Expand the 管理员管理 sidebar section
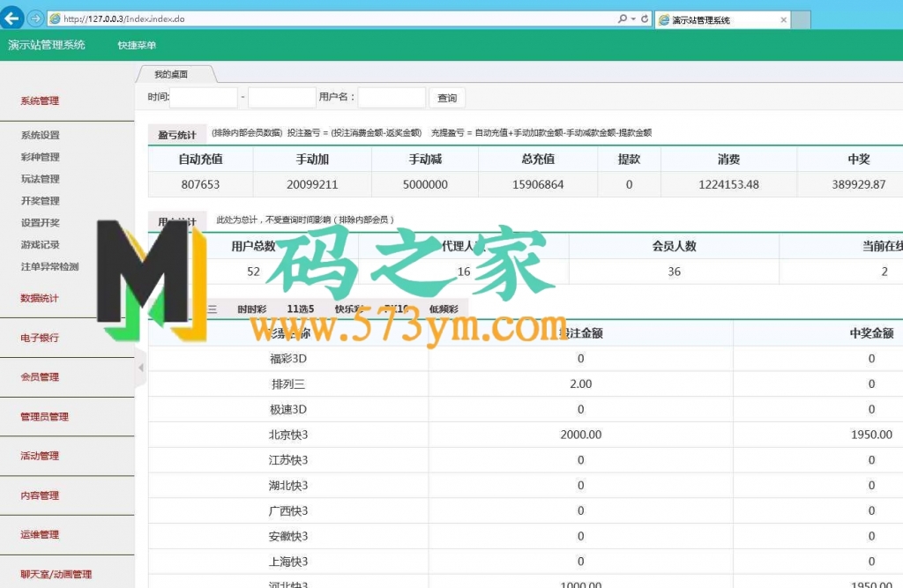This screenshot has width=903, height=588. point(44,417)
